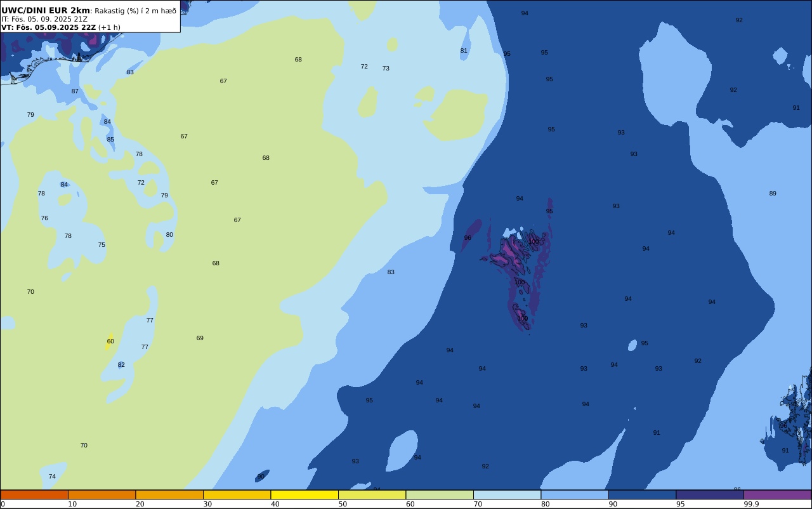812x509 pixels.
Task: Click the 30–40 golden legend swatch
Action: (x=237, y=494)
